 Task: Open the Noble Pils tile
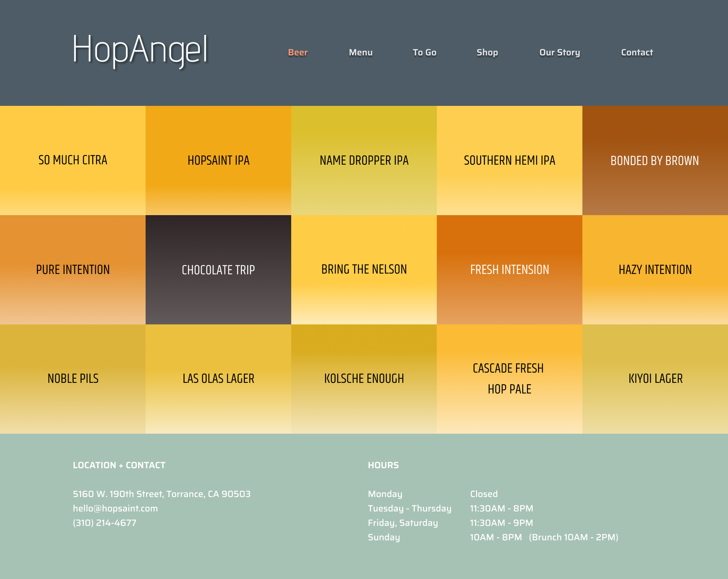[73, 379]
